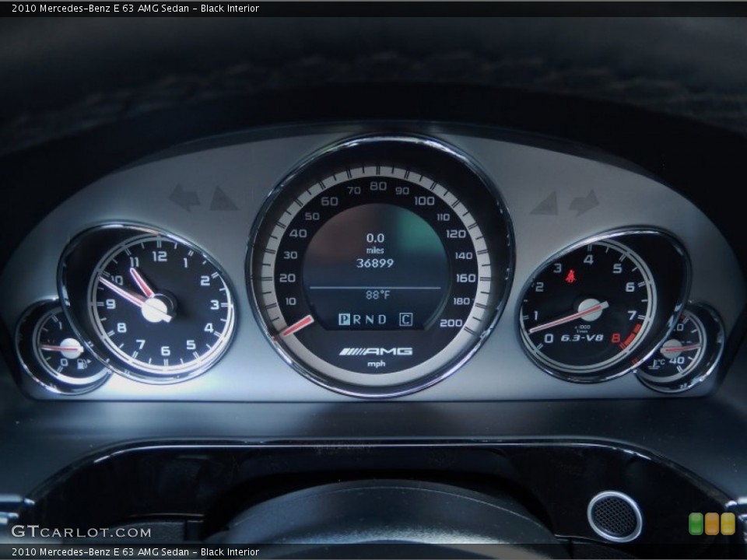This screenshot has height=560, width=747.
Task: Click the 140 mark on the speedometer
Action: pos(464,256)
